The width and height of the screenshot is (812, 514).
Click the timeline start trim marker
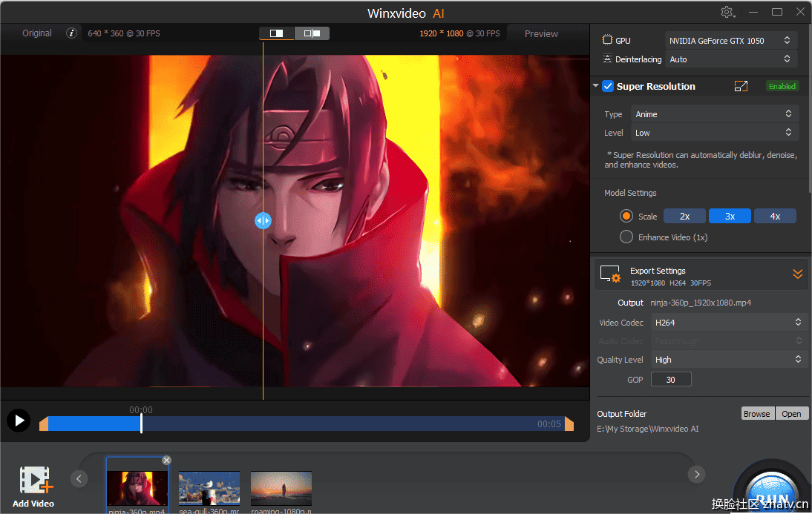[x=44, y=424]
